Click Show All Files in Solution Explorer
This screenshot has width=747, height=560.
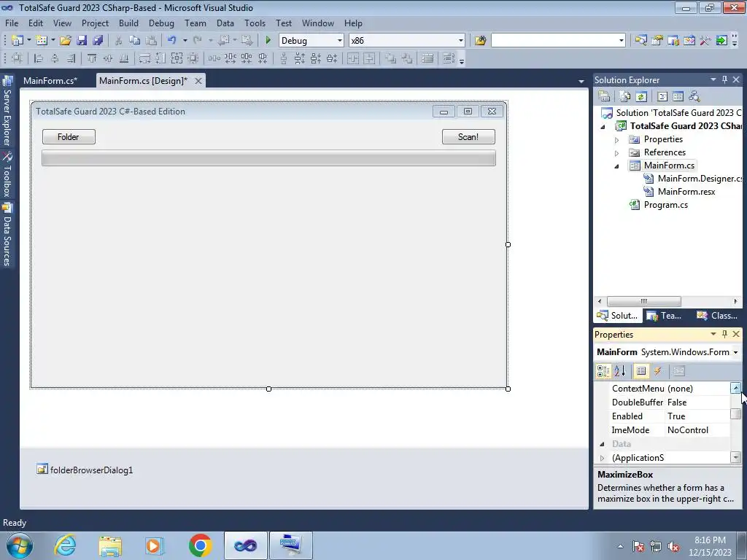point(625,96)
